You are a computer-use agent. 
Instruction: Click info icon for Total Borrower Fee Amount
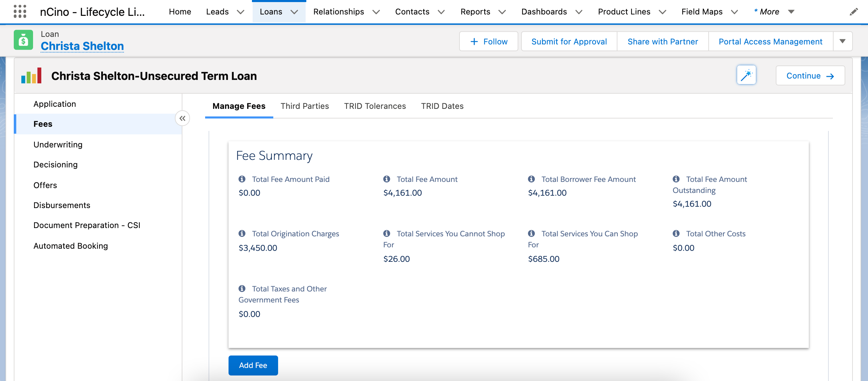[531, 179]
